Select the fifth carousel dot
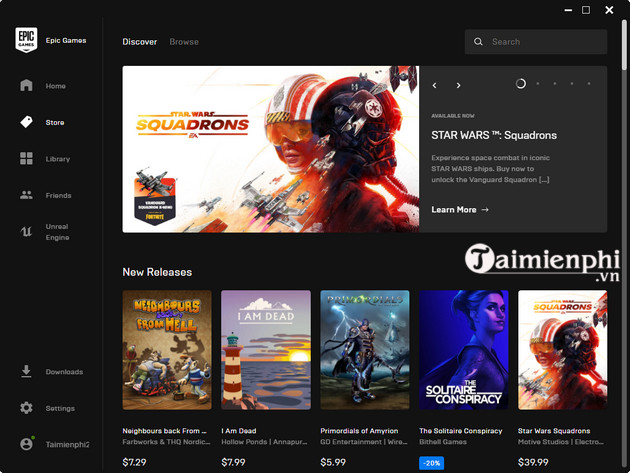 (x=589, y=84)
